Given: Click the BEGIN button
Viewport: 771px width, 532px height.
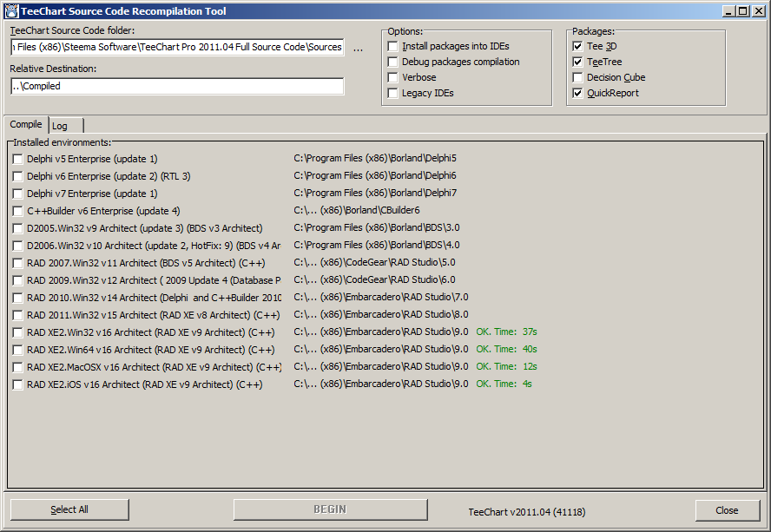Looking at the screenshot, I should click(x=330, y=510).
